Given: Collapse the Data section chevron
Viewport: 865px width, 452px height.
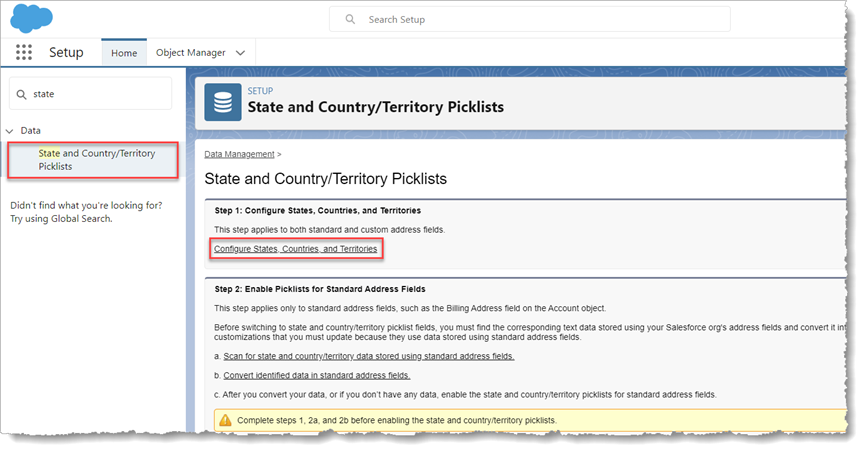Looking at the screenshot, I should 9,131.
